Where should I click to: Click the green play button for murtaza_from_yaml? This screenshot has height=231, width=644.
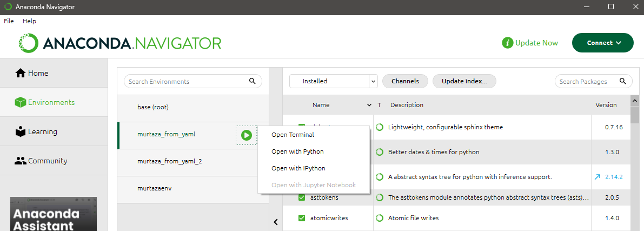click(x=247, y=135)
